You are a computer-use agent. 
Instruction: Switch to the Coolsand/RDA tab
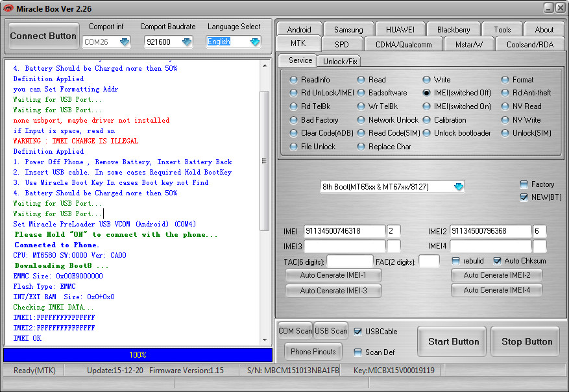[x=530, y=44]
